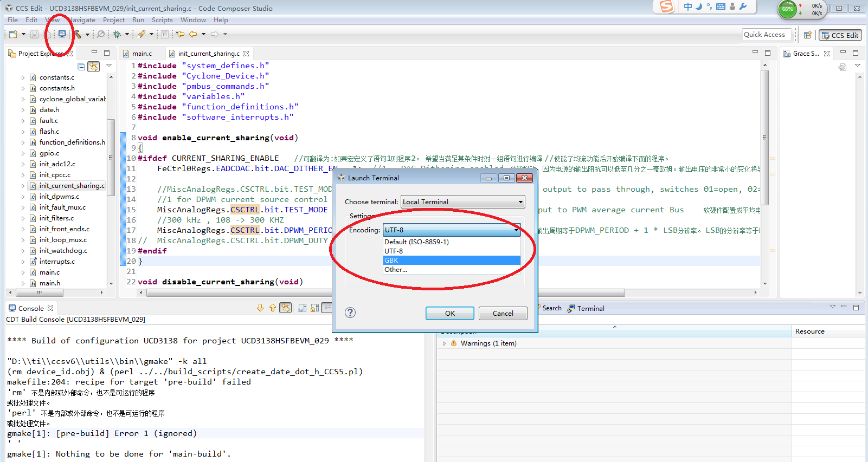Open the Encoding combo box showing UTF-8
Viewport: 868px width, 462px height.
tap(452, 230)
